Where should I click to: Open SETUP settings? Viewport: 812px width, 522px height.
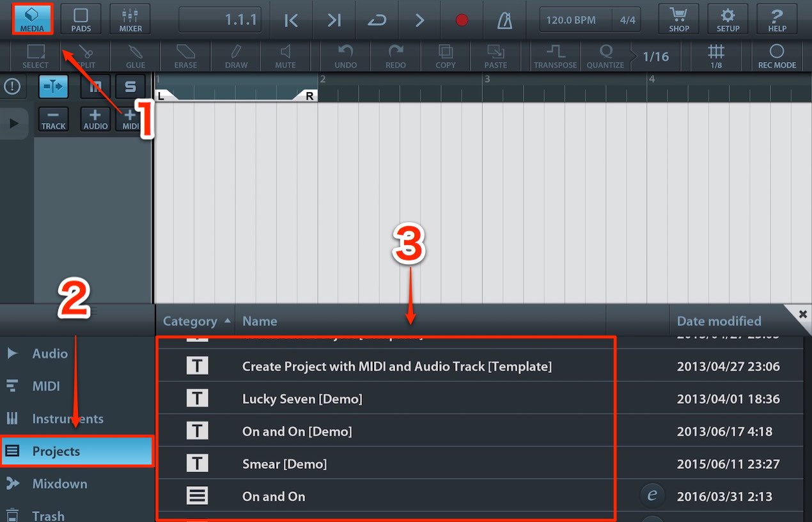click(x=728, y=19)
